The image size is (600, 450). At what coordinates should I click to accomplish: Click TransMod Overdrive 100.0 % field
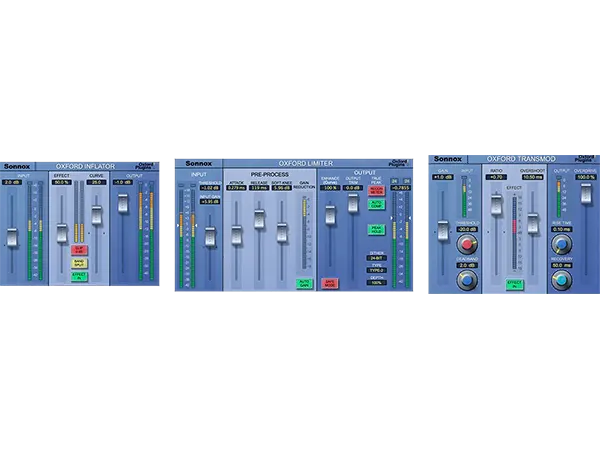click(x=586, y=177)
